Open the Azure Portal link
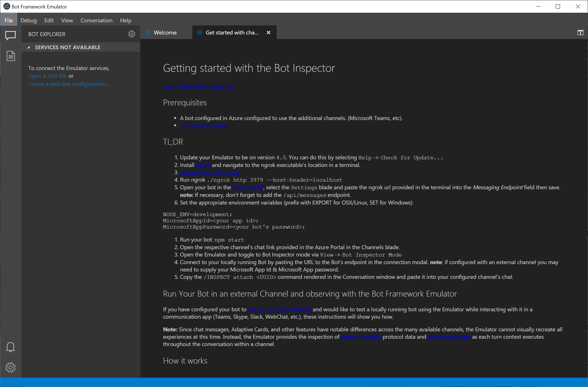This screenshot has height=387, width=588. [x=248, y=187]
